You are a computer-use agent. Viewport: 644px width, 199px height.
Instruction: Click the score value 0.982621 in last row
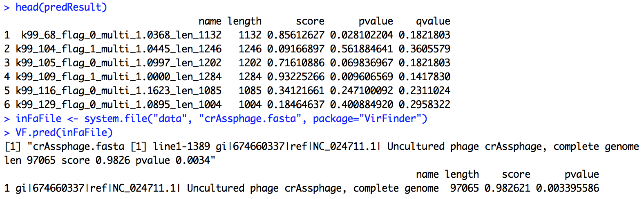coord(508,188)
